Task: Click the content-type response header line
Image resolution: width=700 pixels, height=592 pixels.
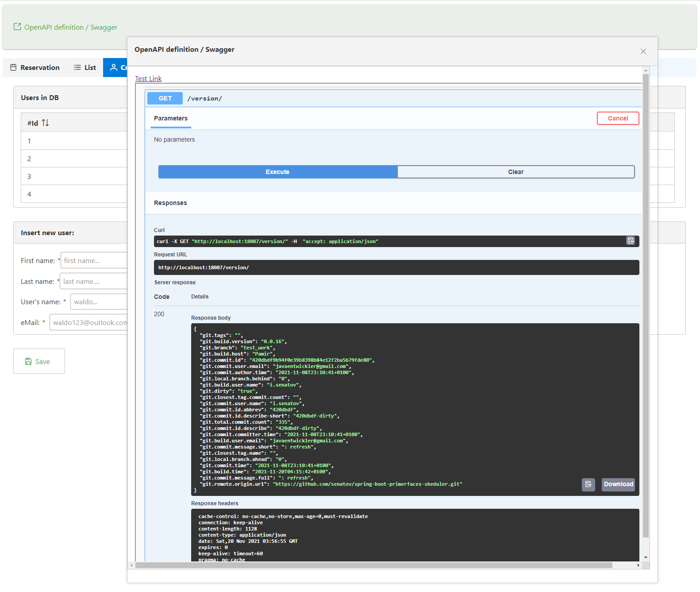Action: tap(242, 535)
